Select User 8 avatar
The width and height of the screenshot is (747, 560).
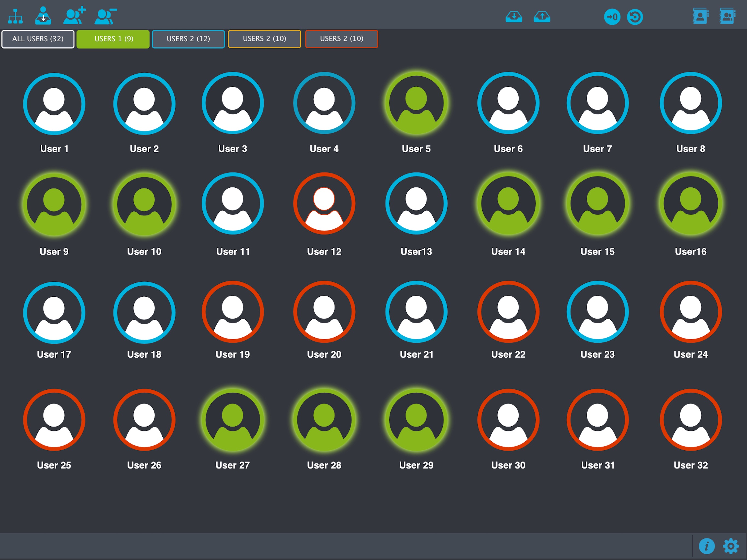[691, 103]
